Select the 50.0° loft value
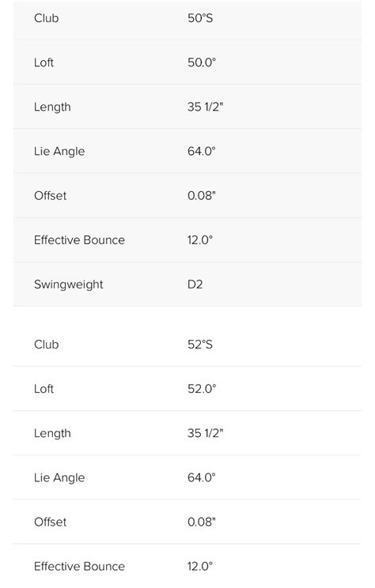Image resolution: width=375 pixels, height=588 pixels. point(202,62)
